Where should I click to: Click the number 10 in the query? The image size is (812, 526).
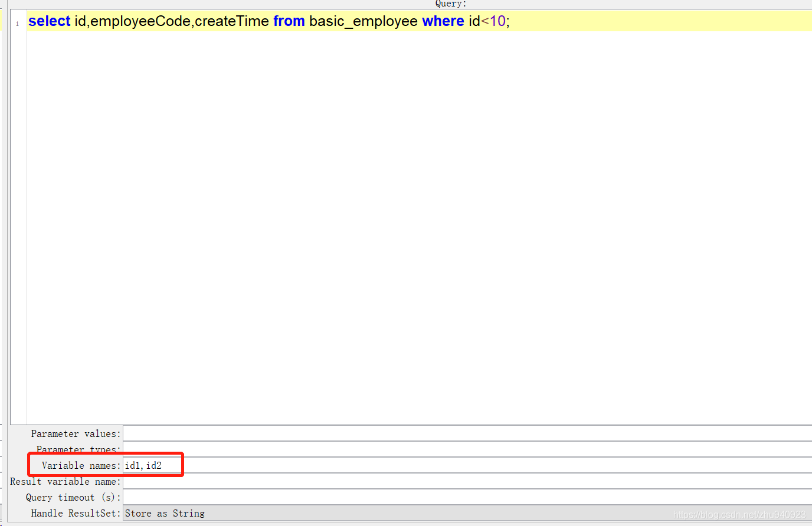point(497,21)
